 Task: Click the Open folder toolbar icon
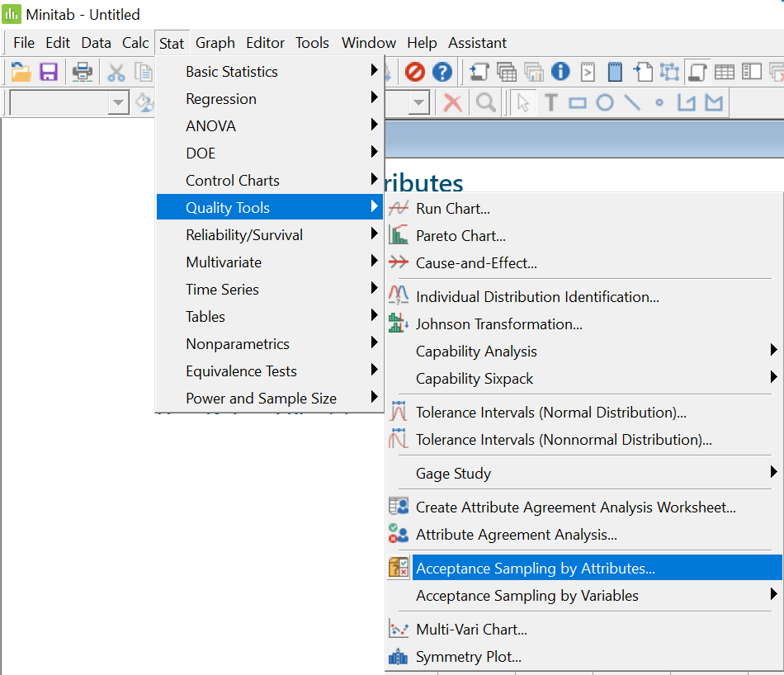[x=21, y=72]
